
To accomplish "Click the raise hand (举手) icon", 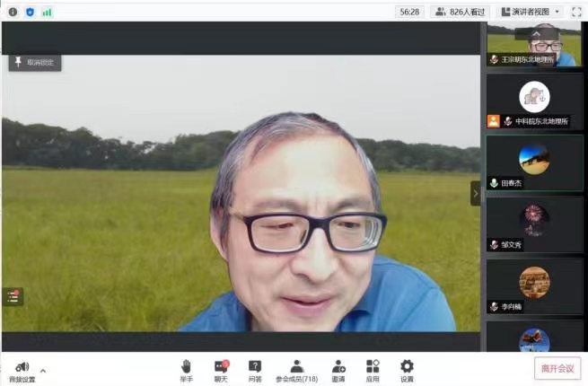I will tap(187, 367).
